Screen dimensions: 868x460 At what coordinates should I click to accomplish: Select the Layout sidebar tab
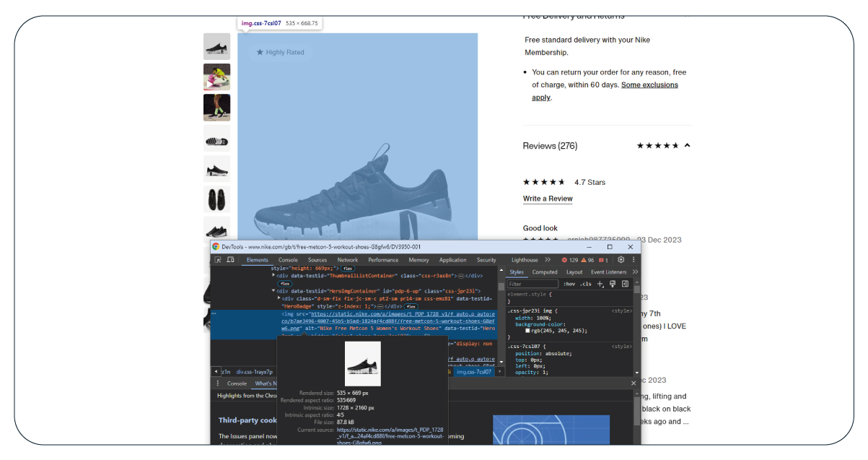tap(574, 272)
